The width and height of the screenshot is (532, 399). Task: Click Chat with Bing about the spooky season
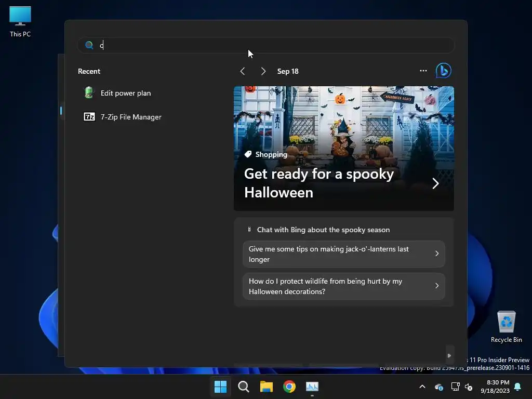tap(323, 230)
